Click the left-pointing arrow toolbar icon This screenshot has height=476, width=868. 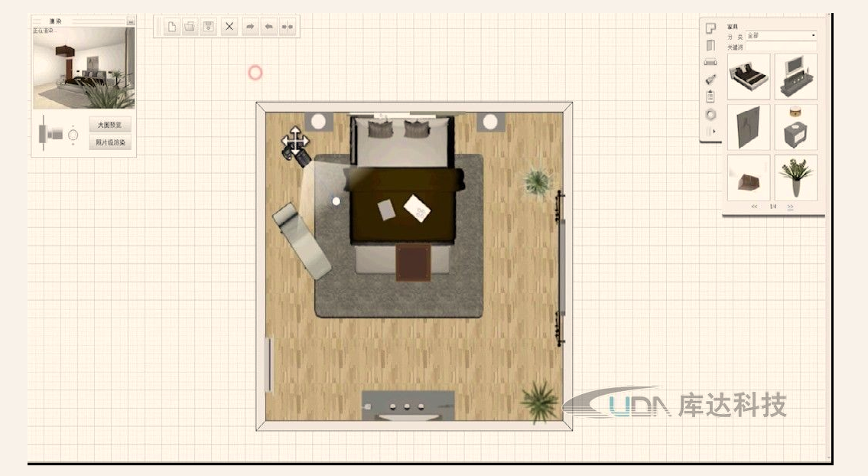[269, 27]
